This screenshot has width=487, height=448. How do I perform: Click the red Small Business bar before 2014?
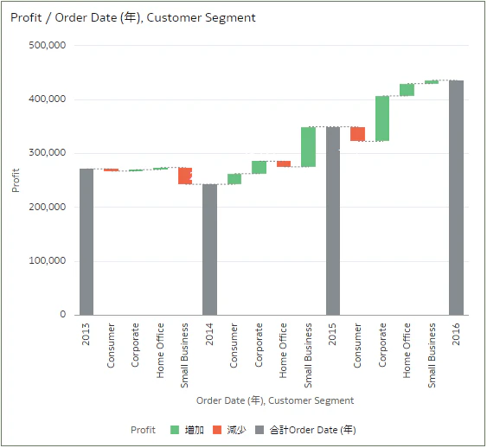click(x=185, y=176)
